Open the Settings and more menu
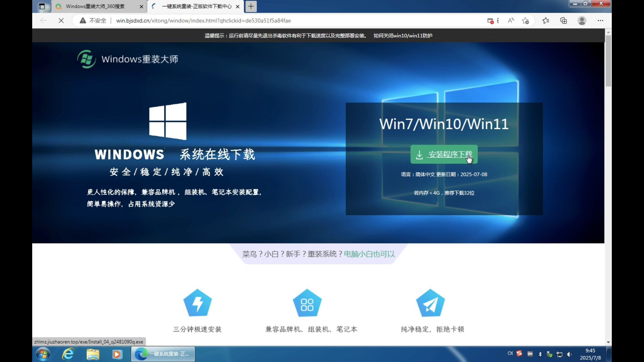Viewport: 644px width, 362px height. click(600, 20)
